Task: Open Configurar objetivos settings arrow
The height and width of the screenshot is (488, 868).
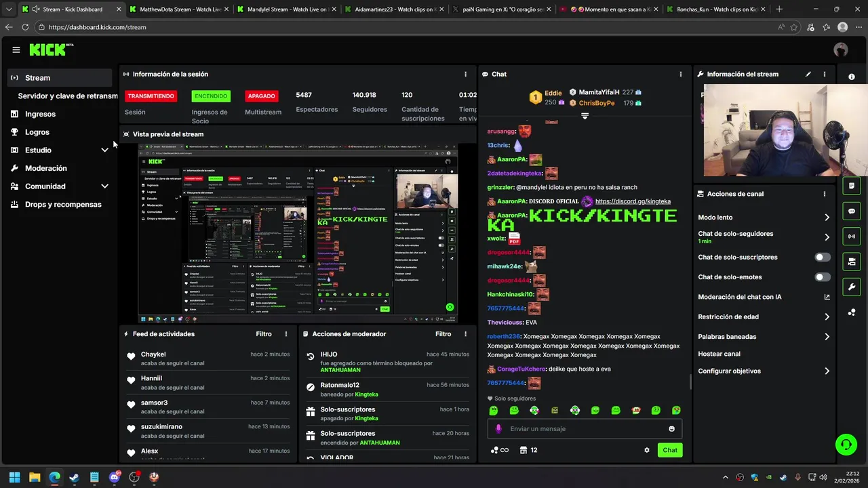Action: [827, 371]
